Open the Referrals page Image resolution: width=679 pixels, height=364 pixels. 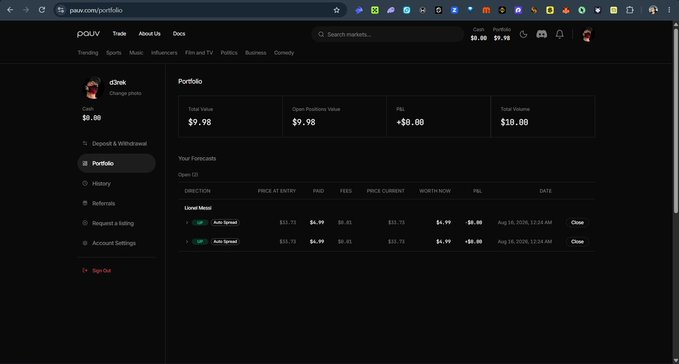pos(116,203)
